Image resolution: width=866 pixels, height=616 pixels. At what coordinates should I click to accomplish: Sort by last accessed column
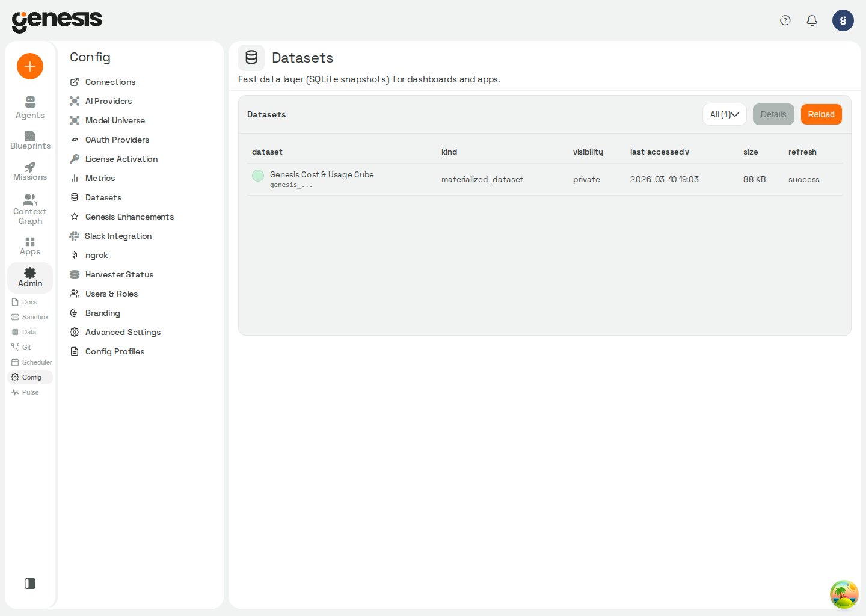tap(659, 152)
